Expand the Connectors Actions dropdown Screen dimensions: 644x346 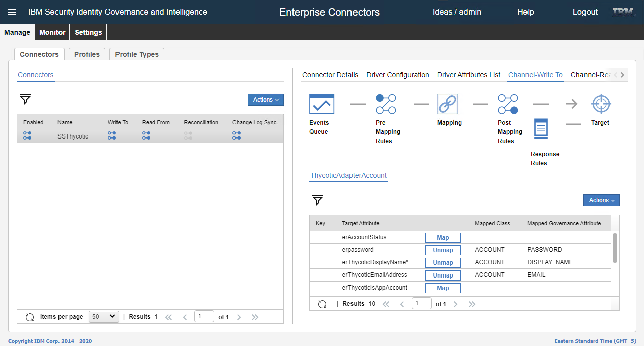(265, 100)
